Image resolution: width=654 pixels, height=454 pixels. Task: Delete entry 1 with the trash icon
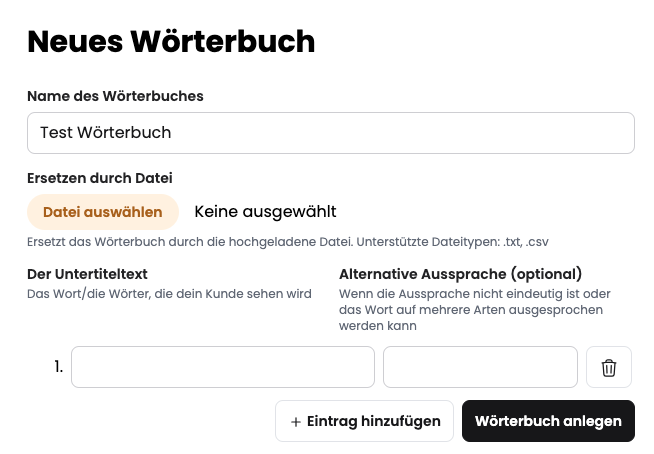coord(609,367)
